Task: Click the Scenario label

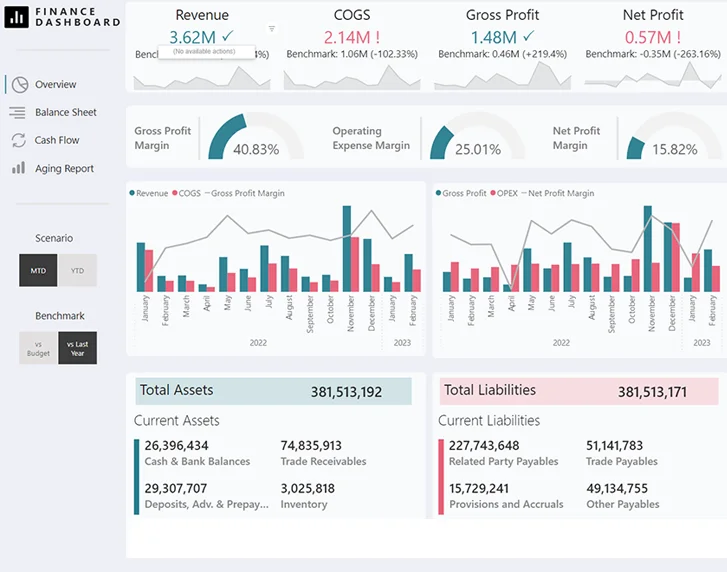Action: pos(54,238)
